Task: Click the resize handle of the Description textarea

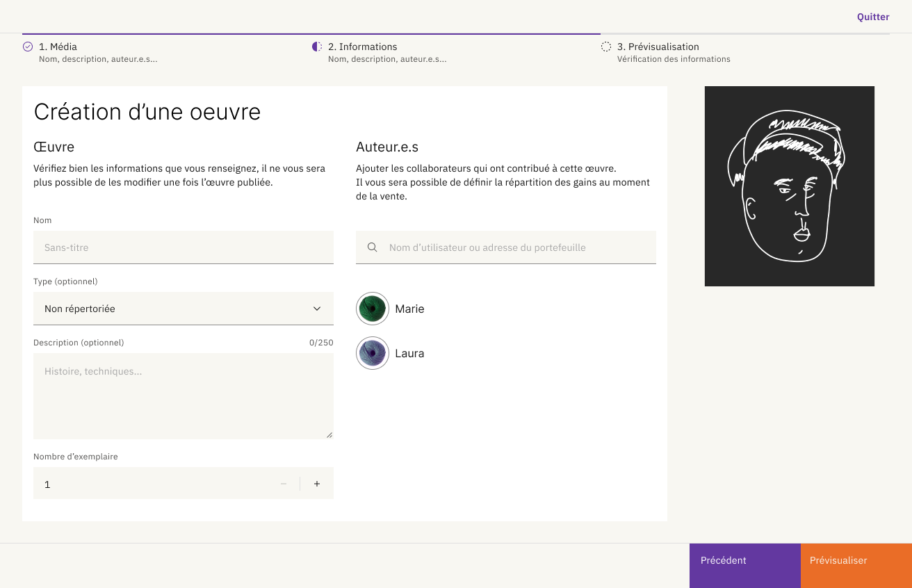Action: click(x=329, y=434)
